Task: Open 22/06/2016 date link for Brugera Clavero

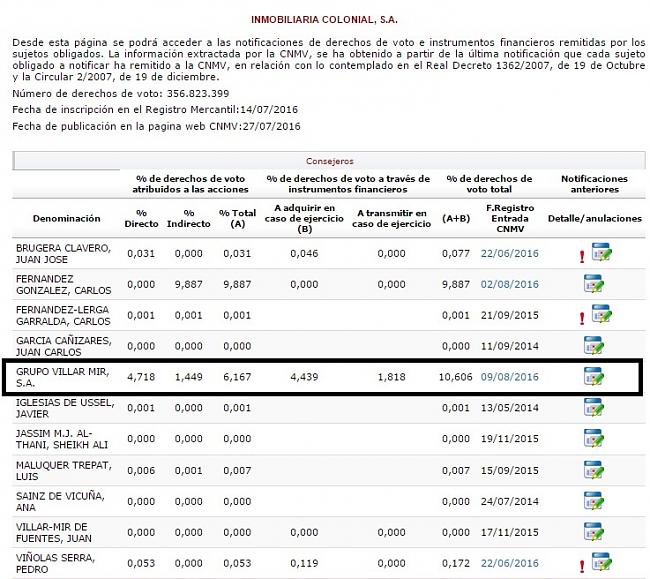Action: tap(510, 253)
